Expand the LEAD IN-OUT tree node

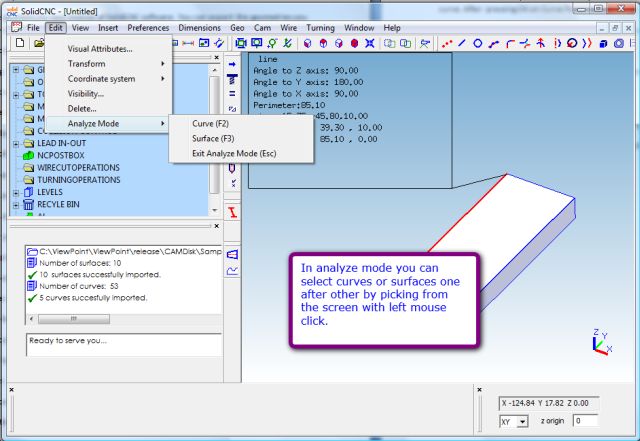tap(14, 144)
